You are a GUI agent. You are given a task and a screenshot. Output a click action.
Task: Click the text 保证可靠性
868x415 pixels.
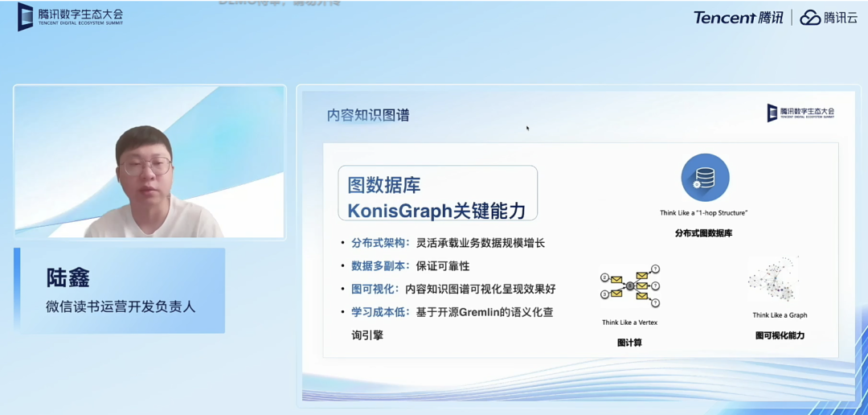[443, 266]
